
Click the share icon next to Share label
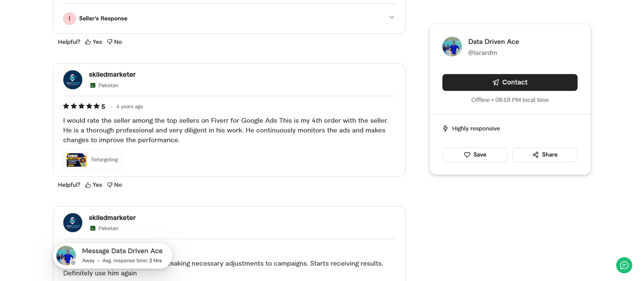pos(535,155)
